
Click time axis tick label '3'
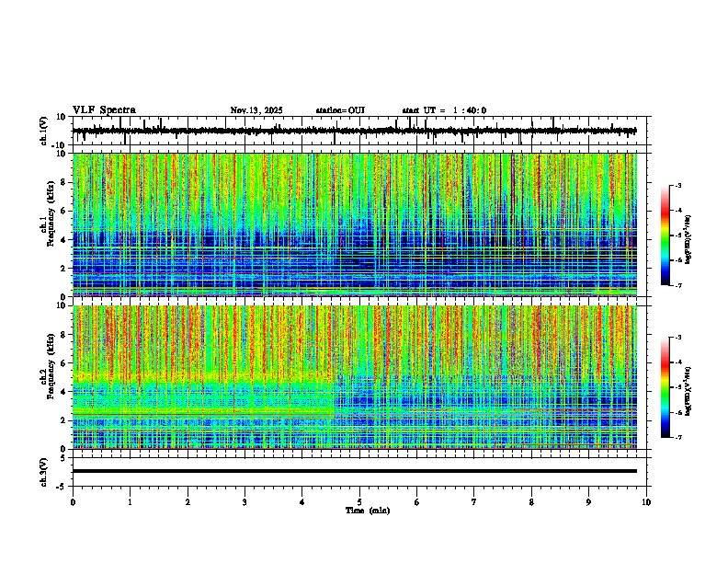tap(245, 502)
